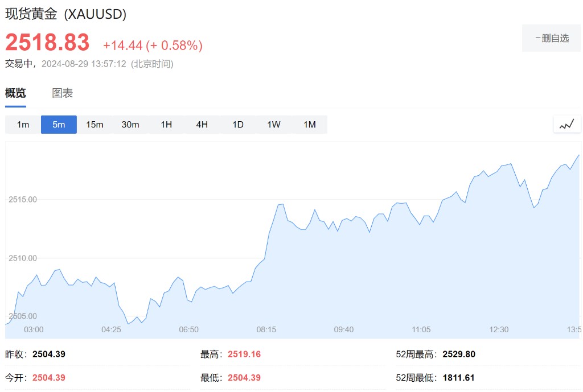This screenshot has width=583, height=392.
Task: Click the 52周最高 value 2529.80
Action: (458, 354)
